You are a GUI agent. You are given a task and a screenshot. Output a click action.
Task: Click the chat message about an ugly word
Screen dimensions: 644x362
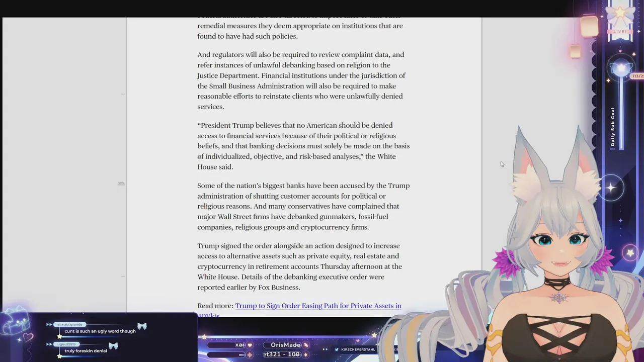pyautogui.click(x=100, y=331)
